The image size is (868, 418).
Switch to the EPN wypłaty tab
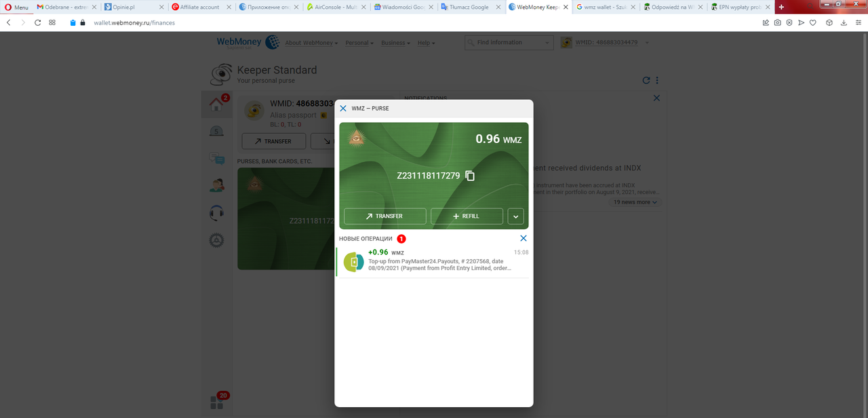(741, 7)
